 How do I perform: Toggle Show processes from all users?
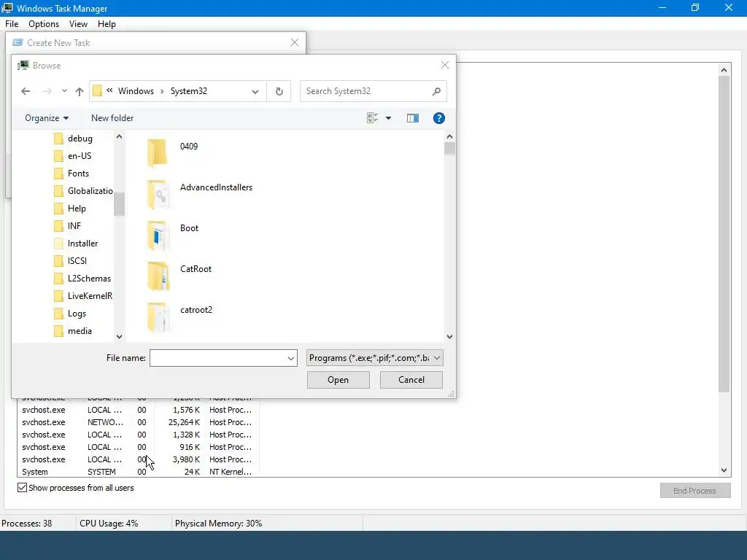(23, 488)
